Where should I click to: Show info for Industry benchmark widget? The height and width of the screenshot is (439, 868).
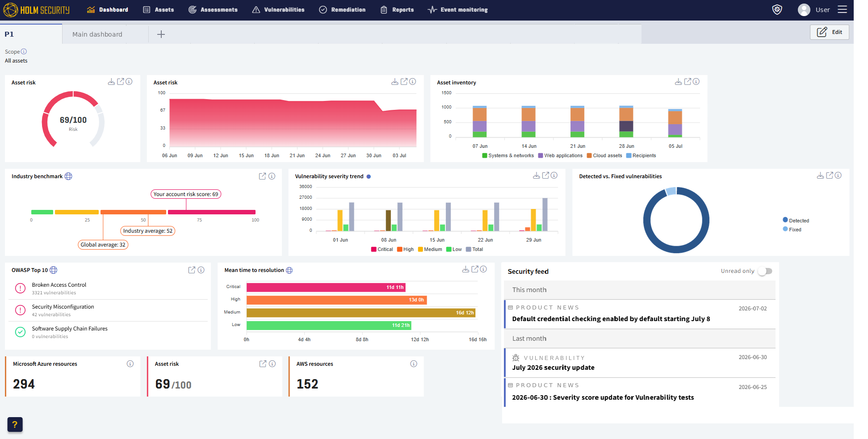click(272, 176)
